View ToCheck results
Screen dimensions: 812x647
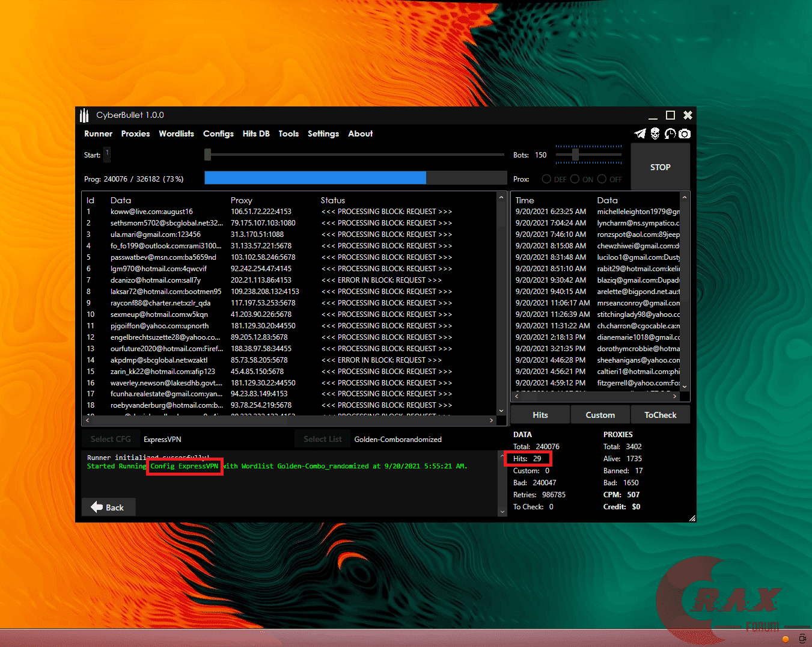(x=660, y=414)
